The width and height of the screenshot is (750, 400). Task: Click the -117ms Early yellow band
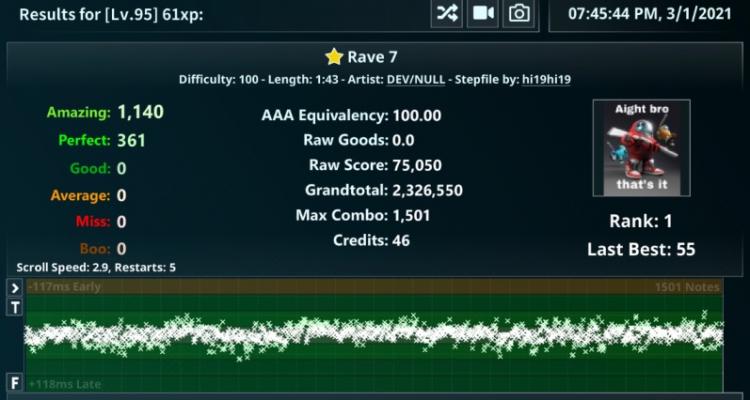374,287
